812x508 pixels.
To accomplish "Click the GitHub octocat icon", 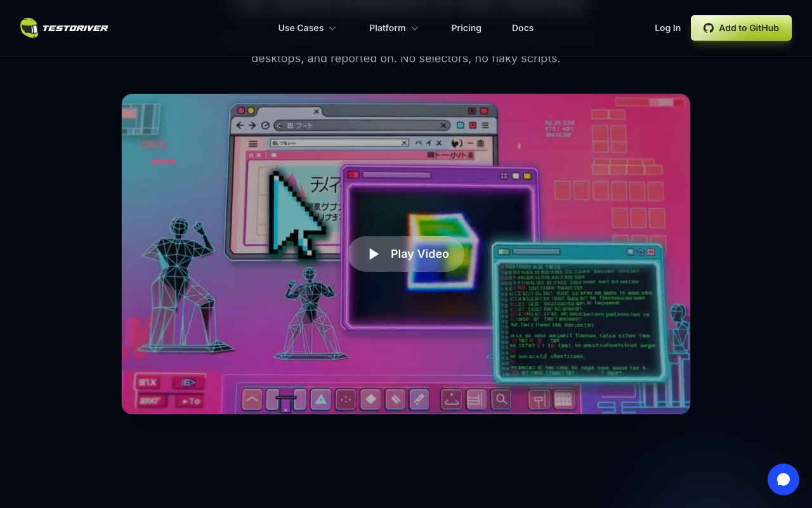I will click(709, 28).
